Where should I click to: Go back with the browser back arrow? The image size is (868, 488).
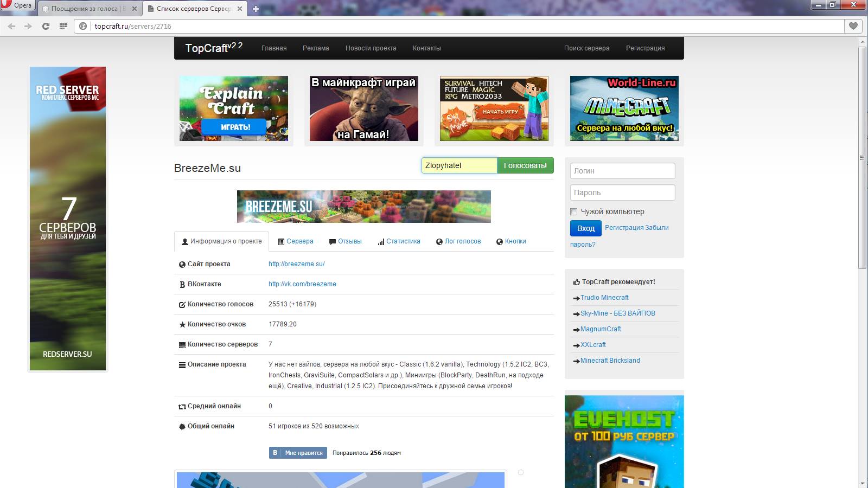click(11, 26)
